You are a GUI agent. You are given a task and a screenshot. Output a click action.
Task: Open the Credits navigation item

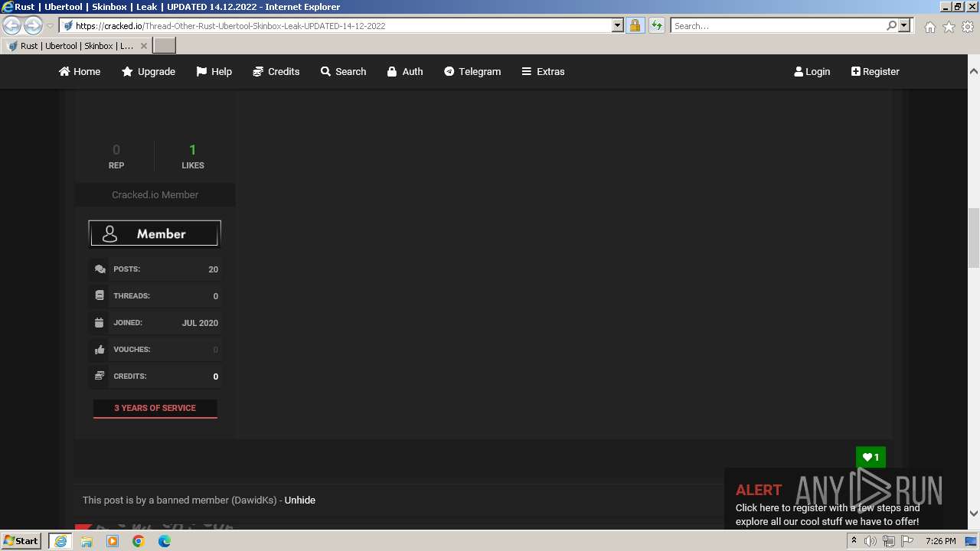coord(276,71)
